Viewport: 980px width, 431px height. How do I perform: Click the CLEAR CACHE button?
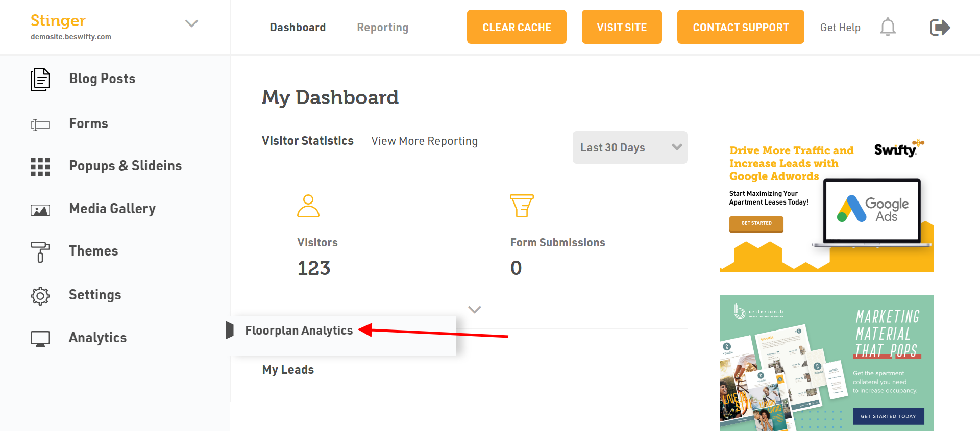pos(517,27)
